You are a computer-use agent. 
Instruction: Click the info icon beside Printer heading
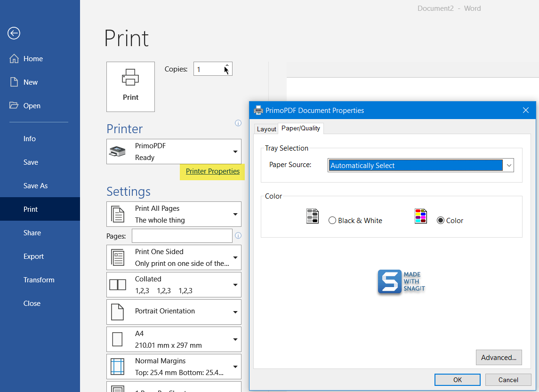(238, 123)
